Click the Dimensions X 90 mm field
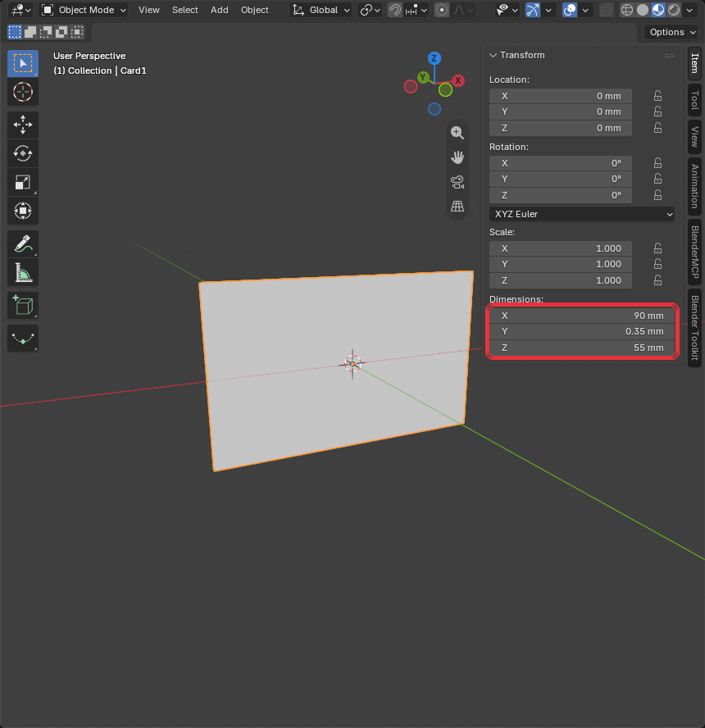705x728 pixels. point(581,316)
